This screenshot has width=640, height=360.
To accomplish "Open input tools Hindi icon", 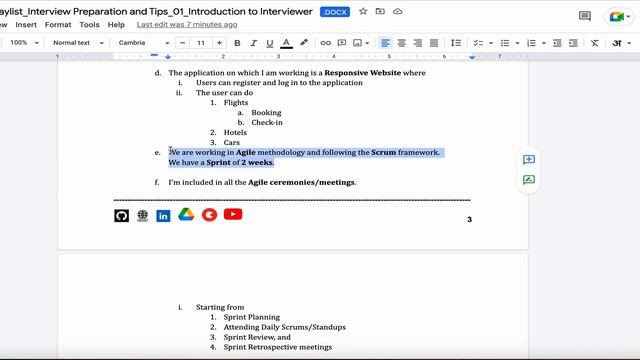I will pyautogui.click(x=617, y=43).
